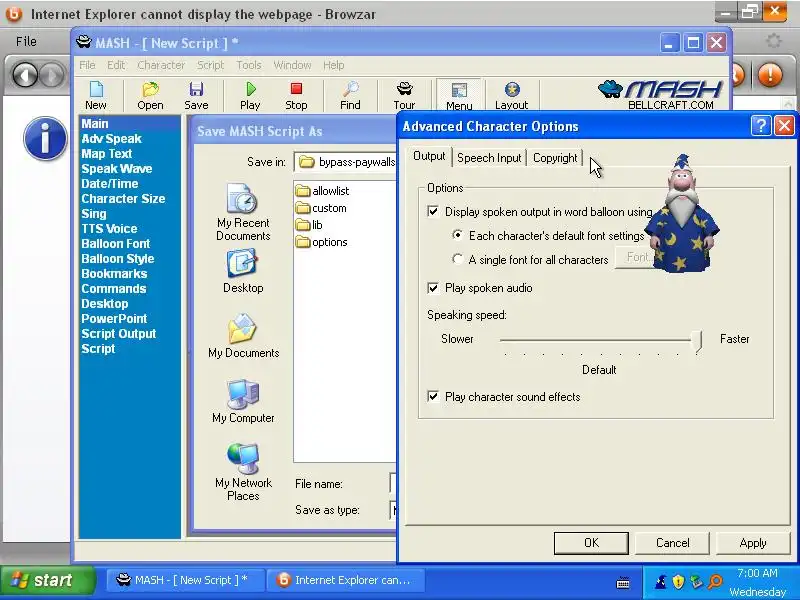Click the security shield tray icon
Image resolution: width=800 pixels, height=600 pixels.
[678, 581]
